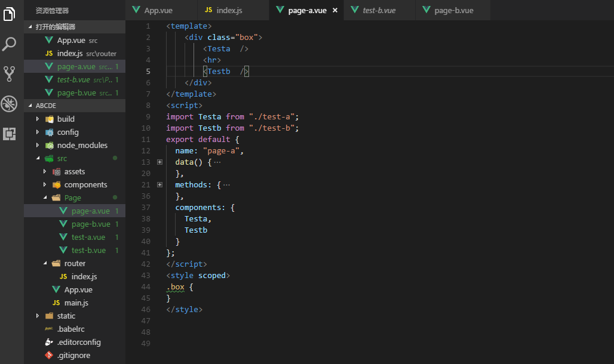Switch to the index.js editor tab
Image resolution: width=614 pixels, height=364 pixels.
pos(234,10)
